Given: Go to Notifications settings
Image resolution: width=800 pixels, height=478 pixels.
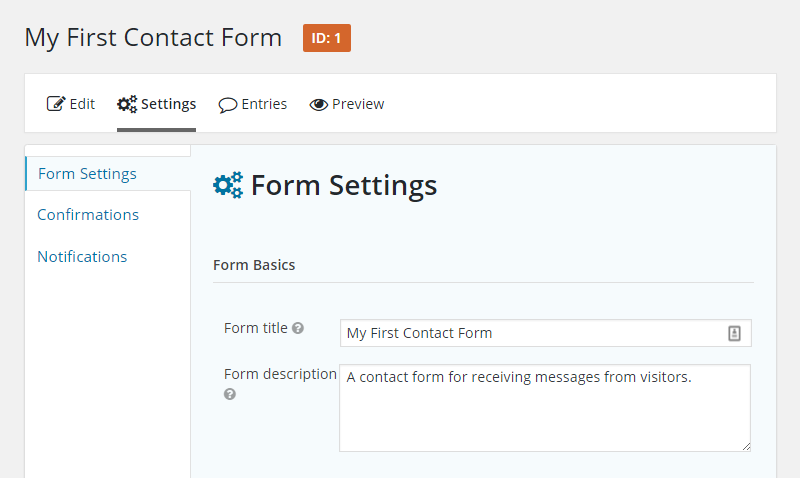Looking at the screenshot, I should tap(82, 257).
